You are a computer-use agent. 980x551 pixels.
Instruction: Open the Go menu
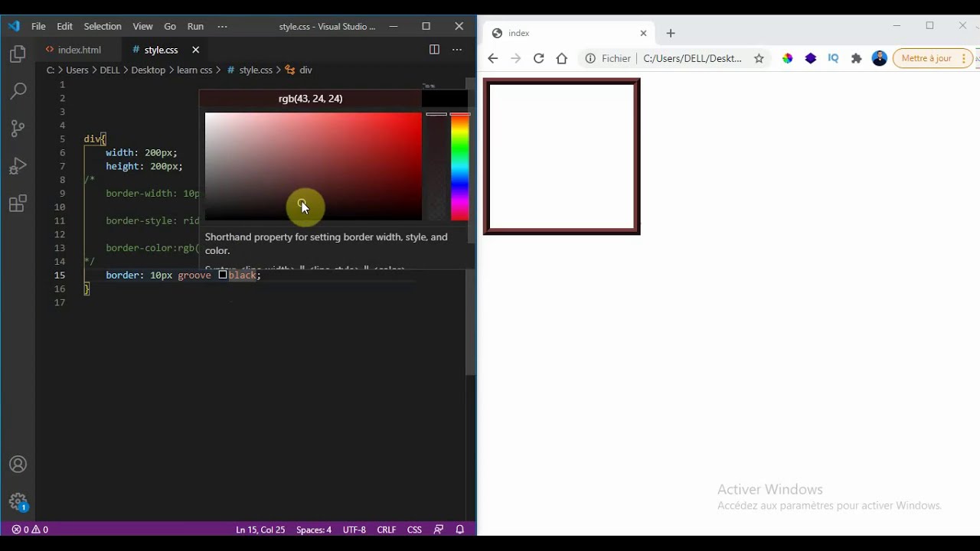(170, 26)
